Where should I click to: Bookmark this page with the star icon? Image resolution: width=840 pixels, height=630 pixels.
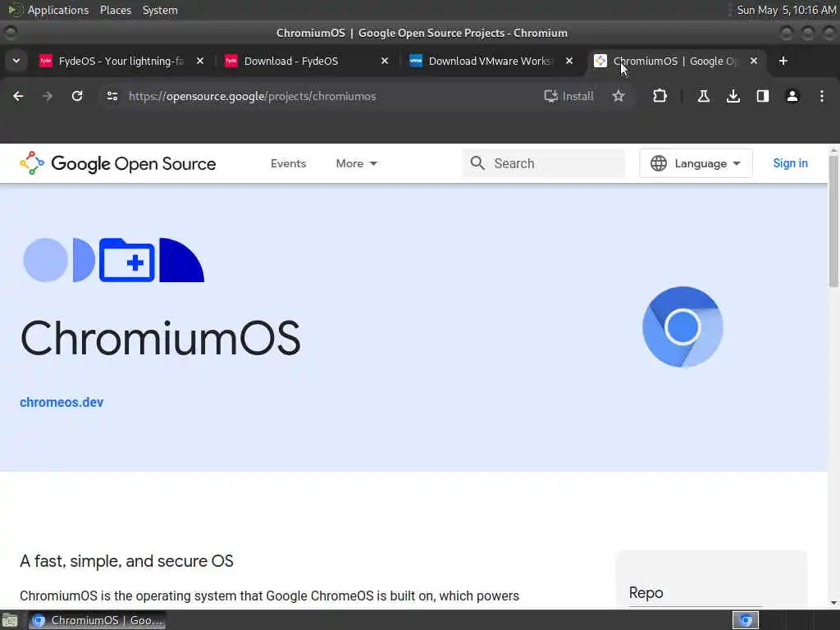[x=619, y=97]
